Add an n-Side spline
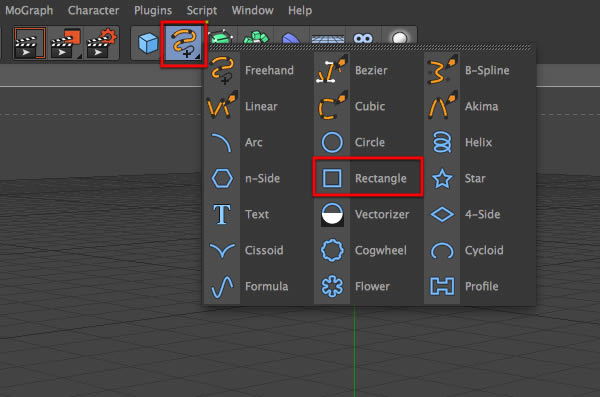 [258, 178]
